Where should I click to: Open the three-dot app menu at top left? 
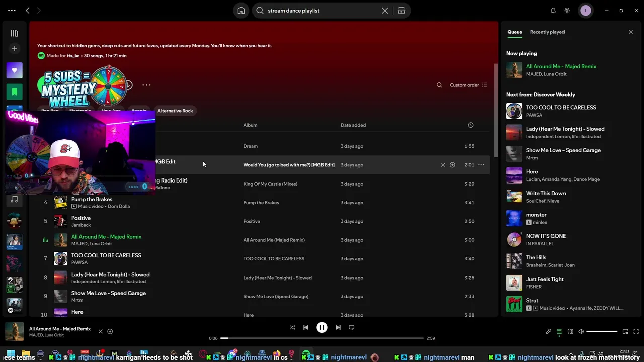12,11
